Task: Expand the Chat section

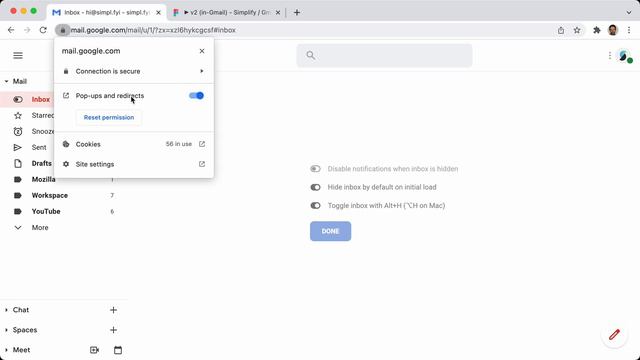Action: point(7,310)
